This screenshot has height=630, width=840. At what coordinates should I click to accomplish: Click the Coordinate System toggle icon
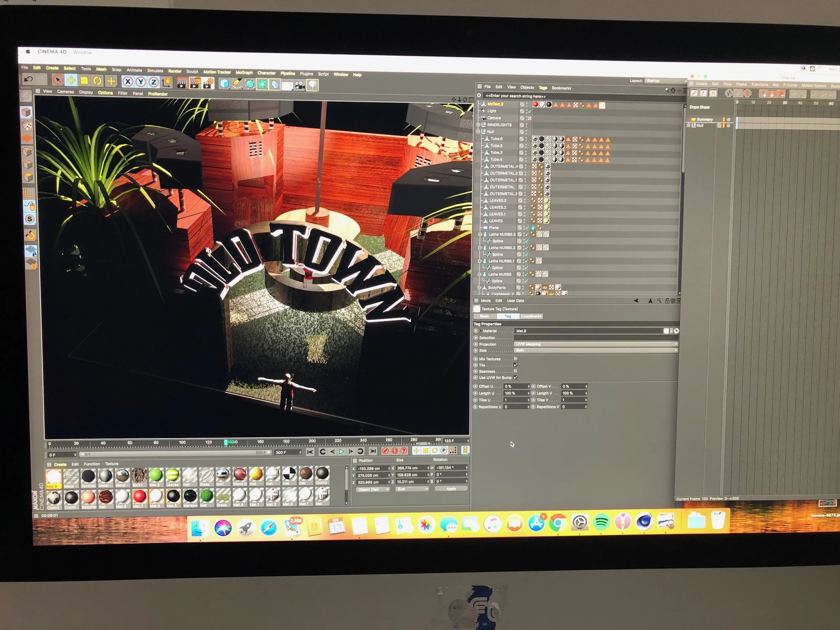[x=167, y=82]
